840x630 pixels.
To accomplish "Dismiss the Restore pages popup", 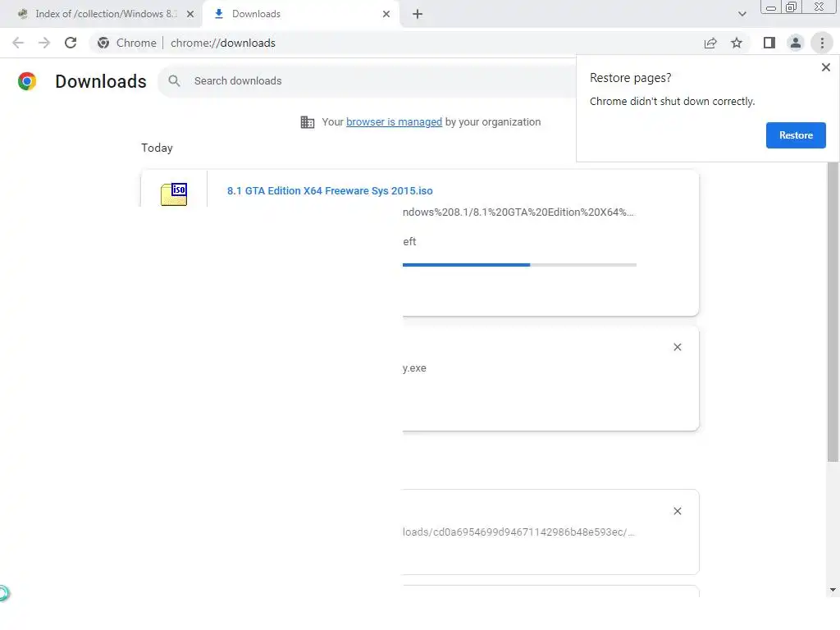I will click(x=825, y=67).
